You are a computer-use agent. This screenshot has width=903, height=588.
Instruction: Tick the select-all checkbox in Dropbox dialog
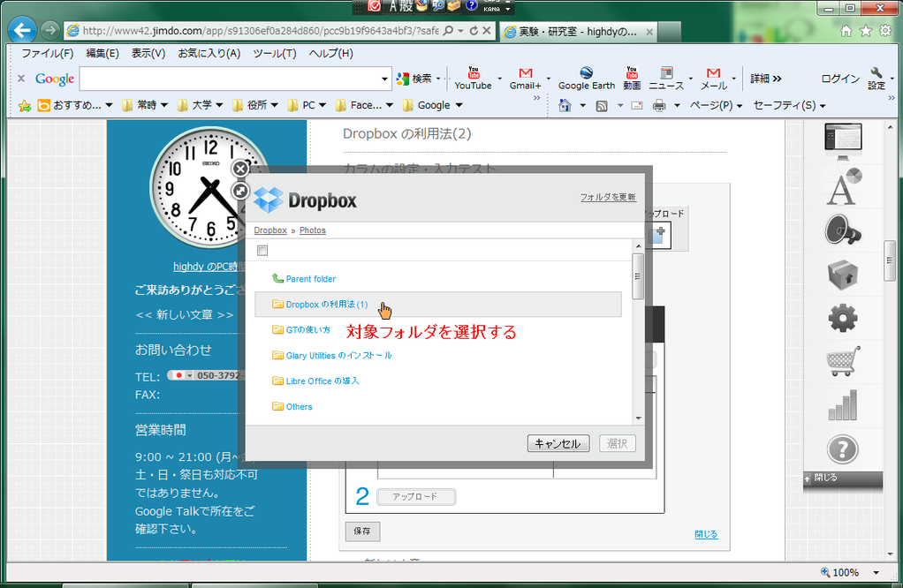point(262,250)
